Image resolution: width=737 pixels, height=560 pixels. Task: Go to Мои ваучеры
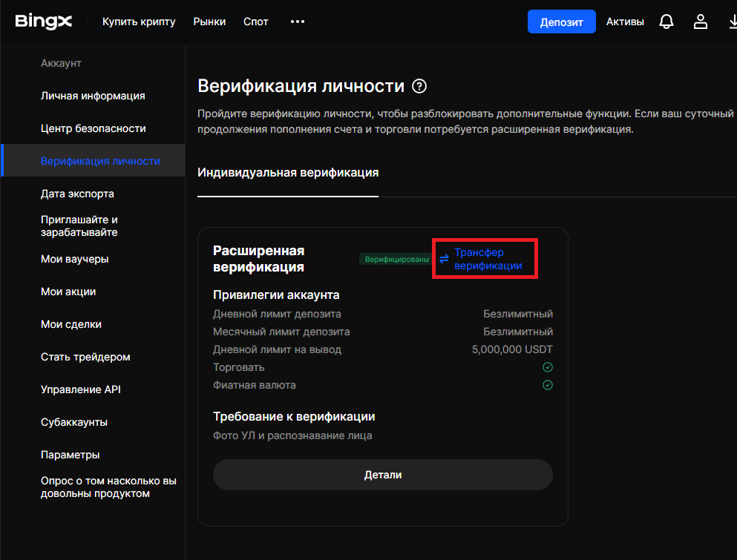coord(74,259)
